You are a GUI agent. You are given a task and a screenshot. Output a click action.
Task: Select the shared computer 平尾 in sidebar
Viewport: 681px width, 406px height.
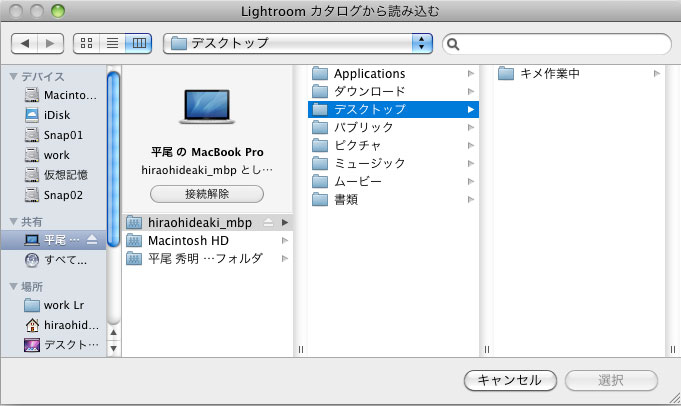[x=53, y=240]
